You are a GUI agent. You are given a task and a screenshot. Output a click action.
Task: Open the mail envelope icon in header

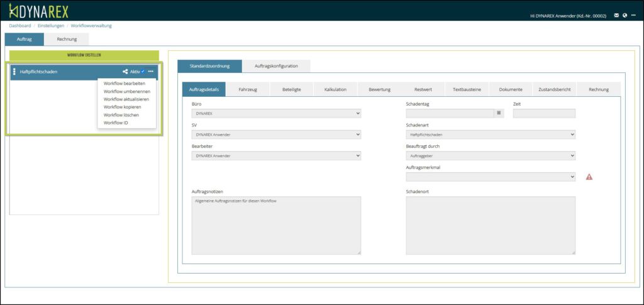[x=616, y=15]
